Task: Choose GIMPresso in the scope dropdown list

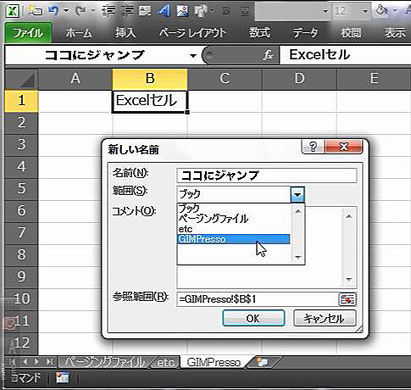Action: (x=233, y=239)
